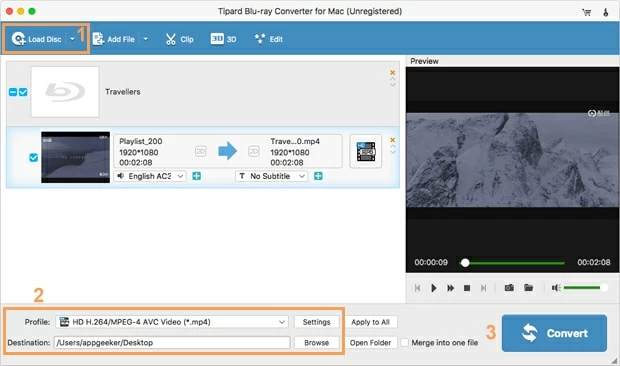Image resolution: width=620 pixels, height=366 pixels.
Task: Open the 3D settings tool
Action: coord(223,39)
